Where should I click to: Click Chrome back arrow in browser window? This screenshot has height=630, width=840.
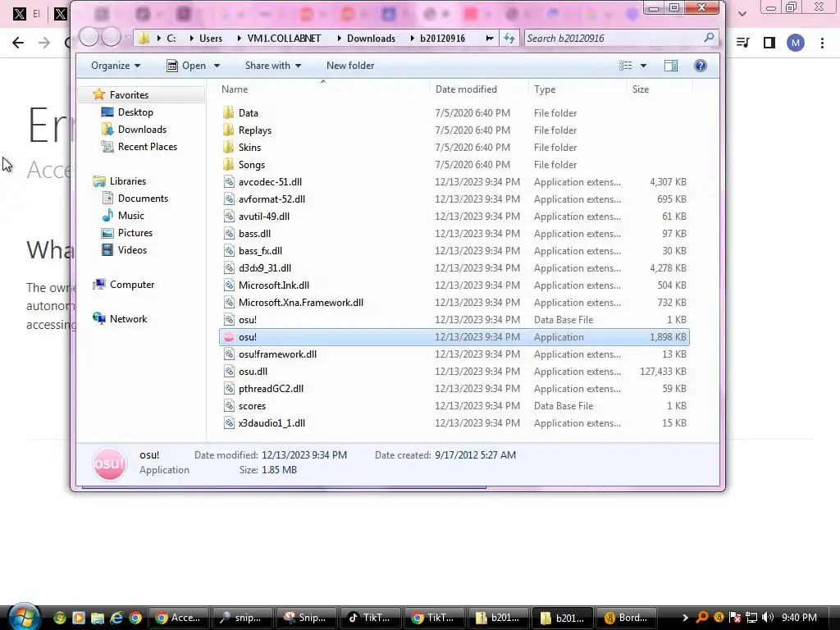point(18,43)
